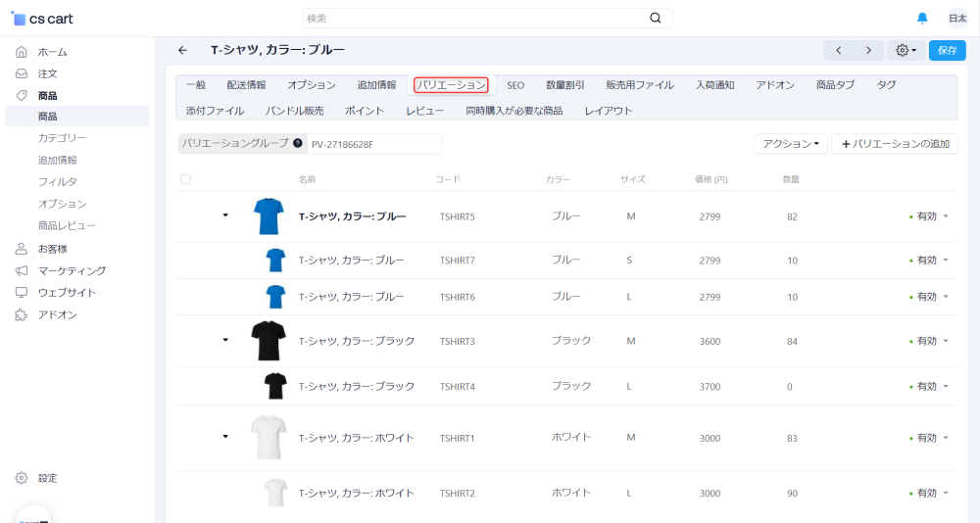Open status dropdown for TSHIRT6 row
The image size is (980, 523).
929,297
